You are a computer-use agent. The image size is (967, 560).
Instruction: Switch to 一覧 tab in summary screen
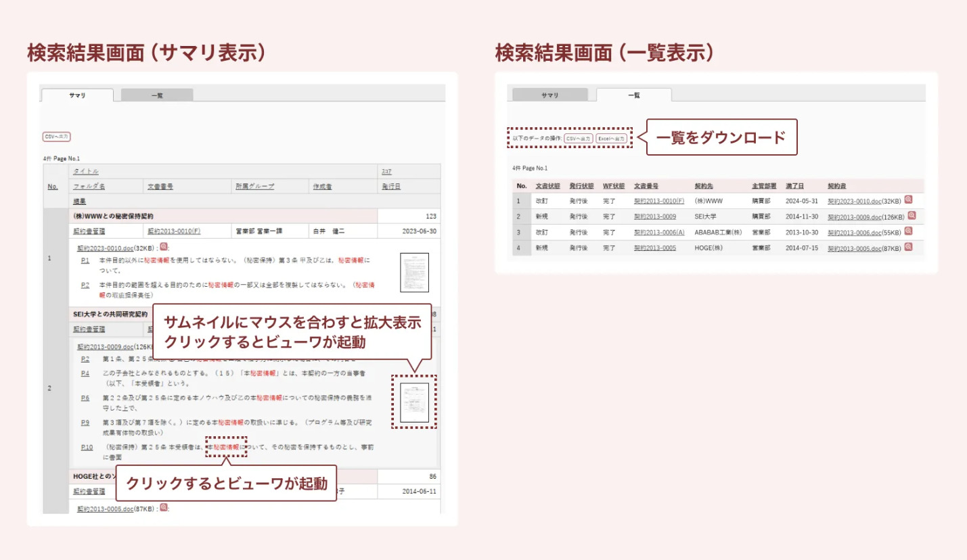coord(157,95)
